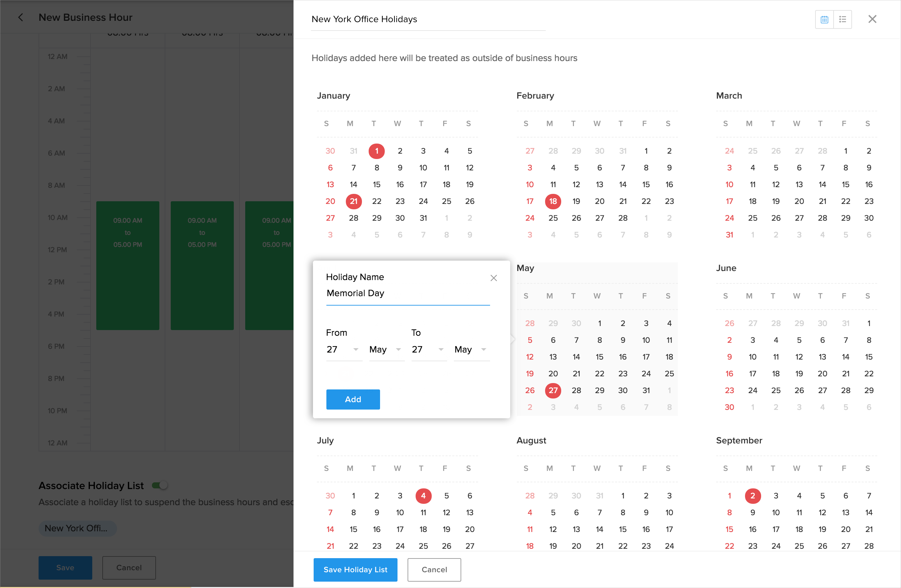Click Save Holiday List button
Viewport: 901px width, 588px height.
click(355, 570)
